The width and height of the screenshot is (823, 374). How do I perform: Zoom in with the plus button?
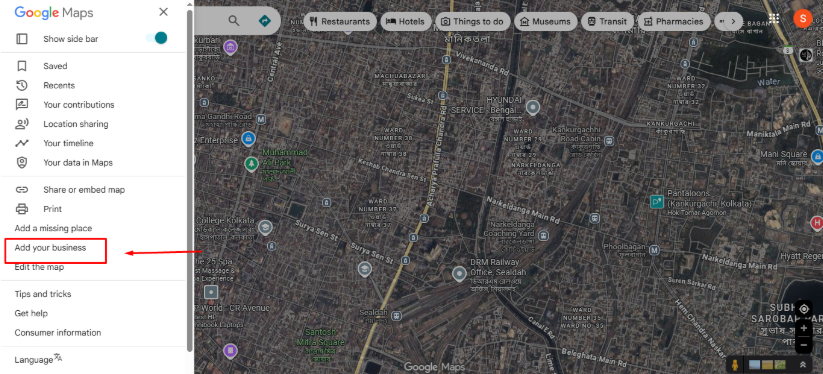coord(804,328)
